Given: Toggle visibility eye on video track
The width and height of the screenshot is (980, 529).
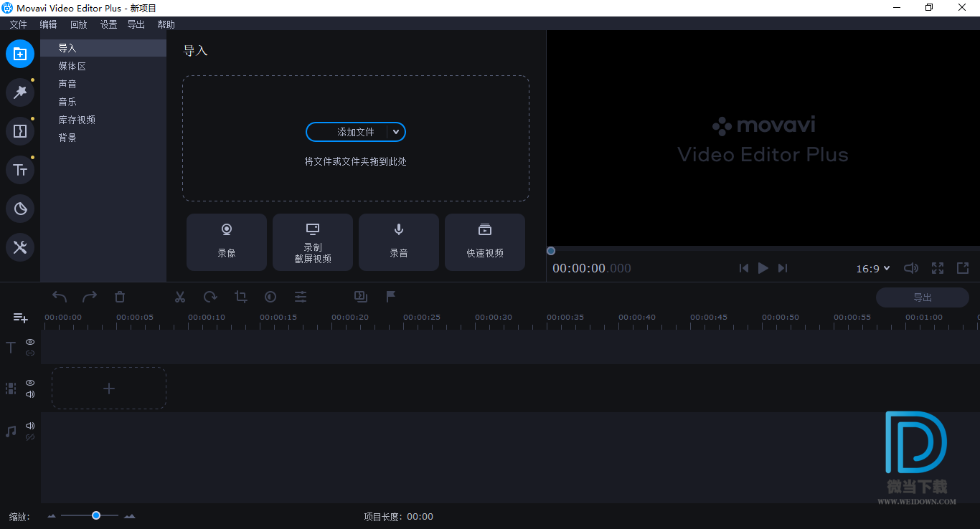Looking at the screenshot, I should (30, 383).
